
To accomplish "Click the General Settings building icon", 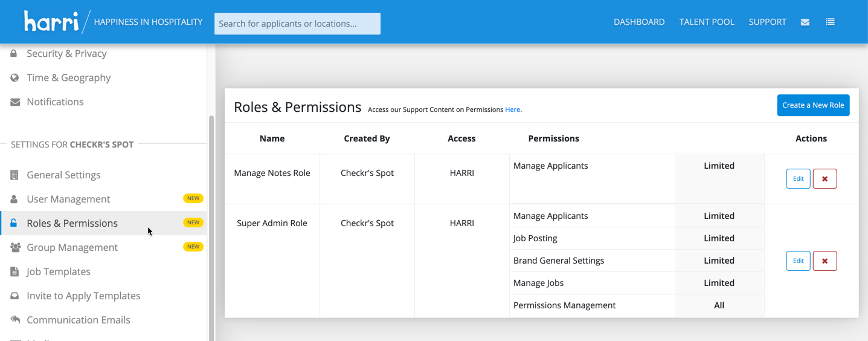I will (x=14, y=175).
